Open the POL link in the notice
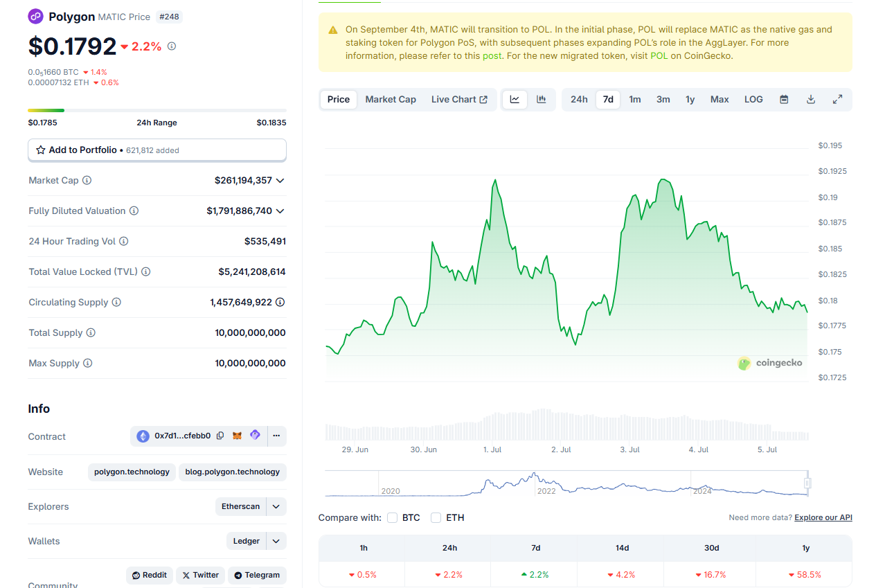876x588 pixels. pyautogui.click(x=659, y=55)
